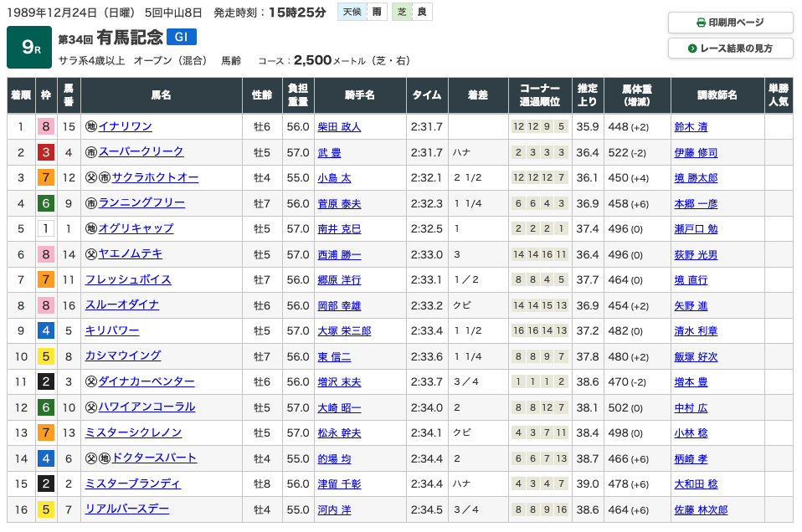The image size is (802, 532).
Task: Open trainer link 瀬戸口 勉
Action: click(696, 229)
